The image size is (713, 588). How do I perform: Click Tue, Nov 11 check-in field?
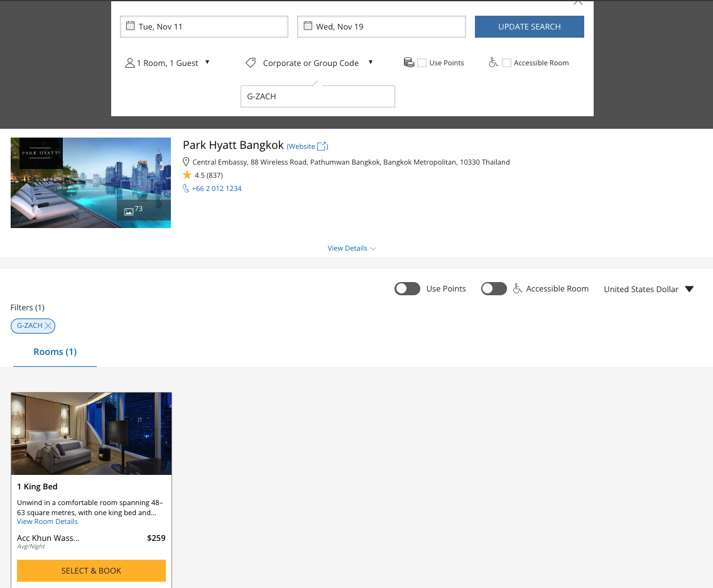click(x=204, y=27)
